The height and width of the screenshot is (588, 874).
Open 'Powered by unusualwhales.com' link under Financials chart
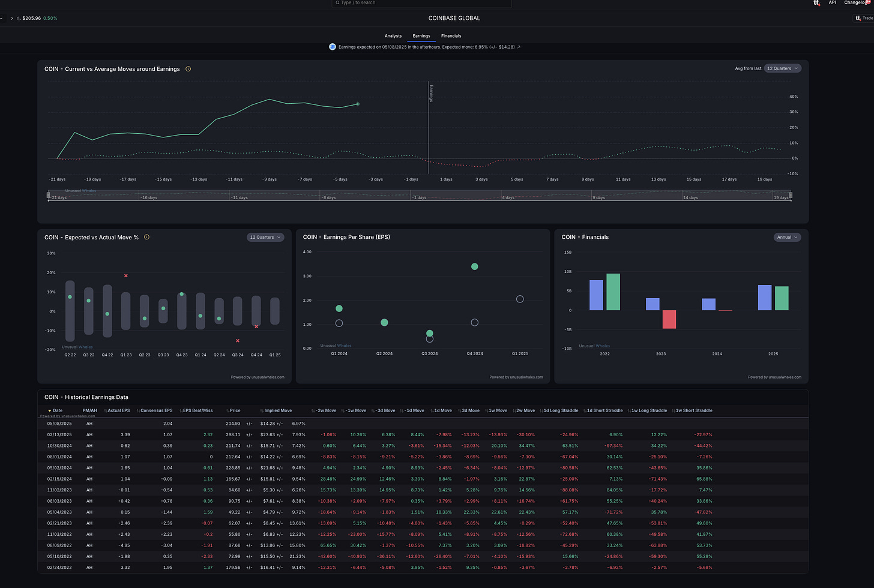tap(774, 377)
